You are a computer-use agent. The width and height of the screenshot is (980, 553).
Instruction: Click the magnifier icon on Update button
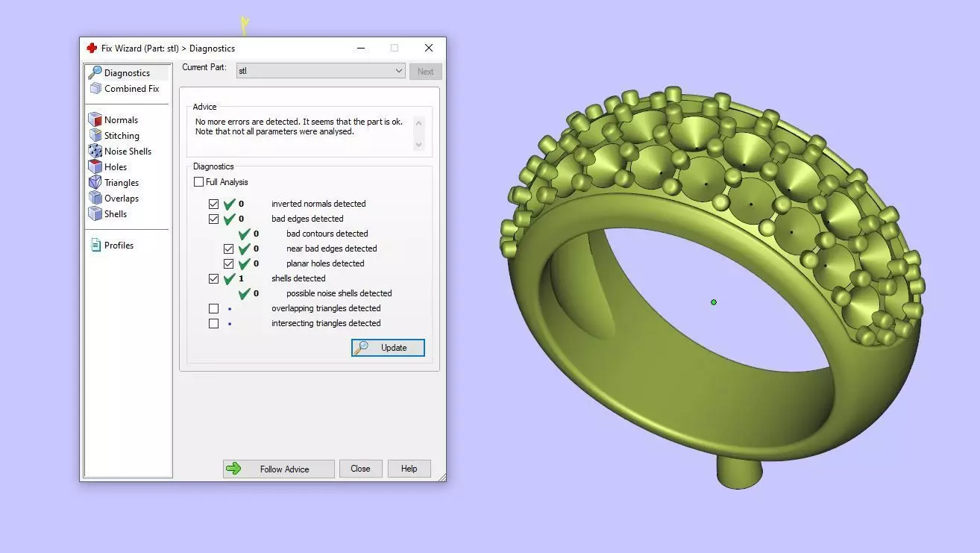pyautogui.click(x=362, y=347)
